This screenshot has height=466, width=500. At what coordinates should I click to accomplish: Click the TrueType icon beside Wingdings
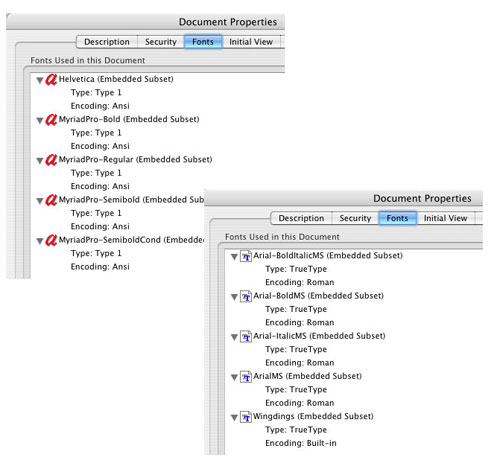246,417
